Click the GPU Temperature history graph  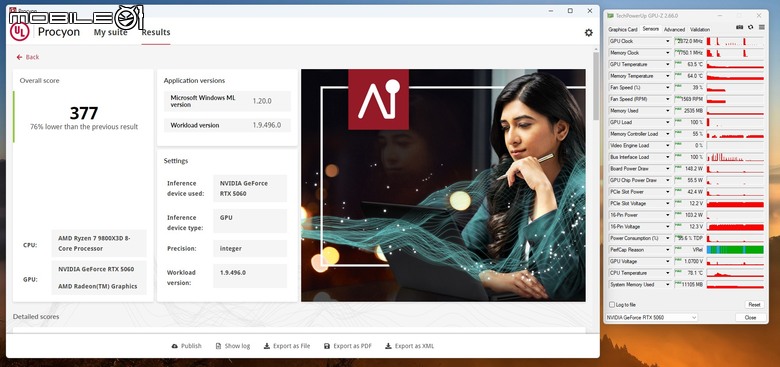point(735,65)
